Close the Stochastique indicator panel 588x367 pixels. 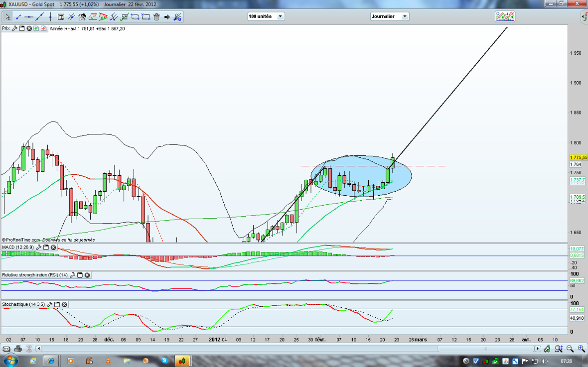pos(64,304)
